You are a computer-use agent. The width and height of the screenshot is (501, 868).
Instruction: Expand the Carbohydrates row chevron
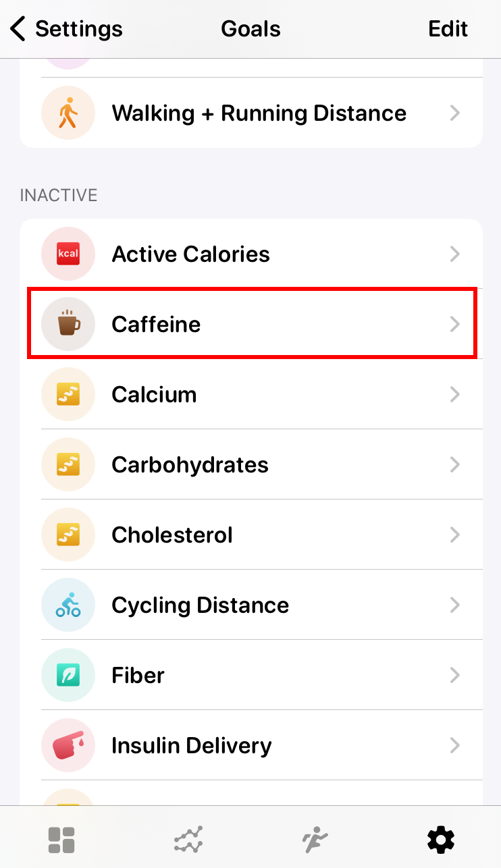pyautogui.click(x=455, y=465)
